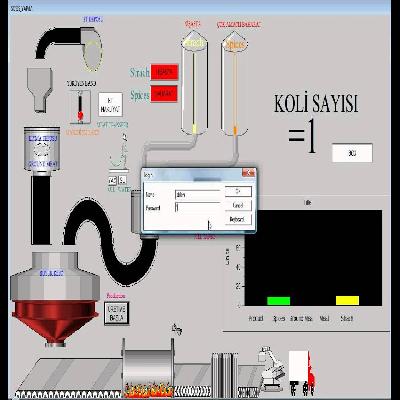
Task: Click the white box next to robot
Action: click(298, 366)
